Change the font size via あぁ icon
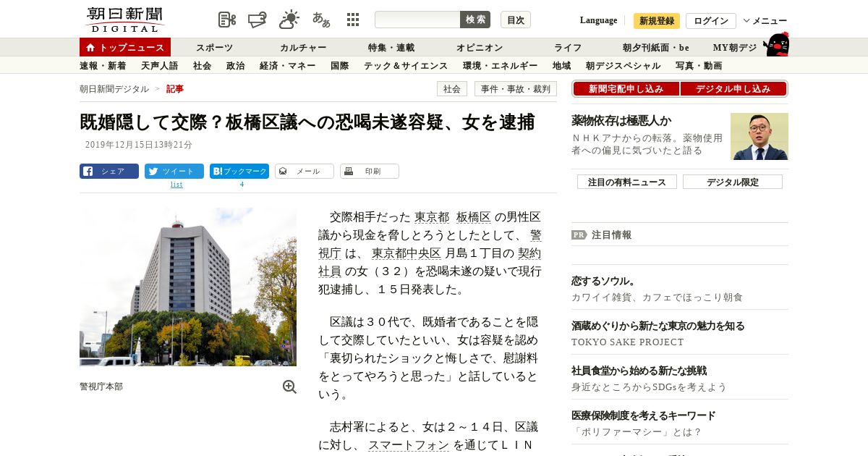This screenshot has width=868, height=456. [x=321, y=20]
